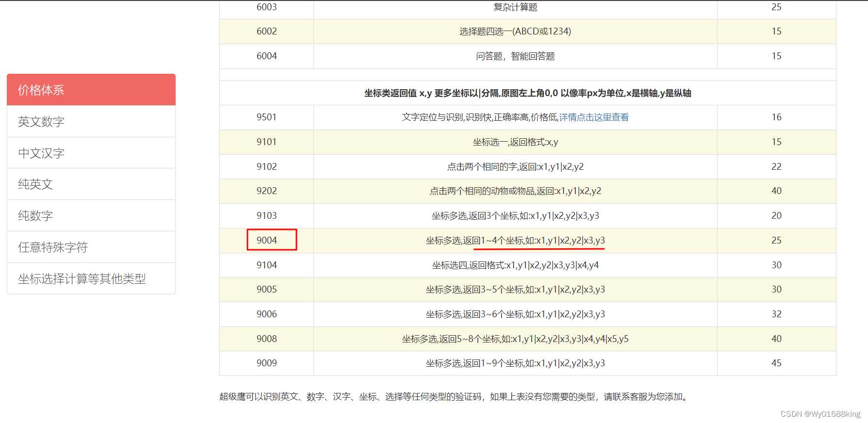This screenshot has width=868, height=423.
Task: Click the 9104 code cell
Action: coord(267,265)
